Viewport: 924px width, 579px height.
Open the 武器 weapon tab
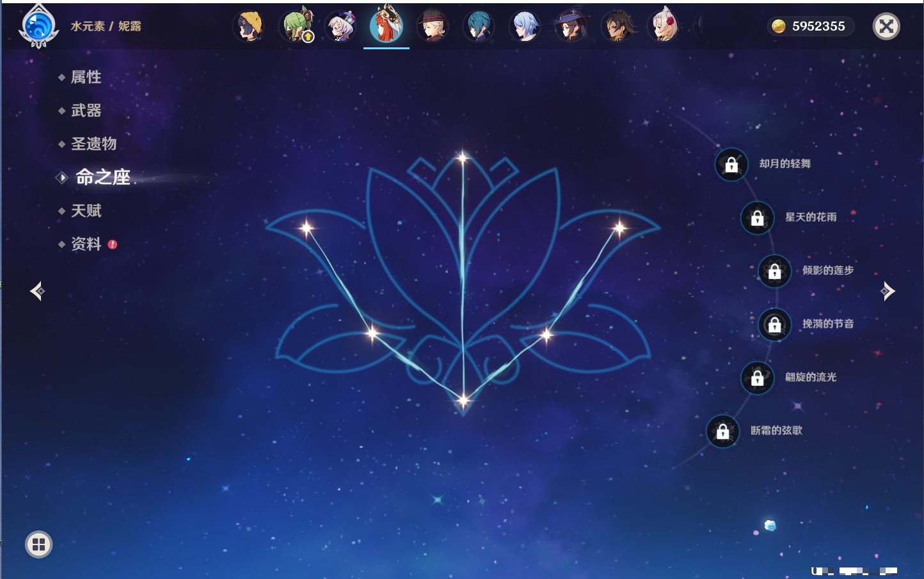coord(86,111)
